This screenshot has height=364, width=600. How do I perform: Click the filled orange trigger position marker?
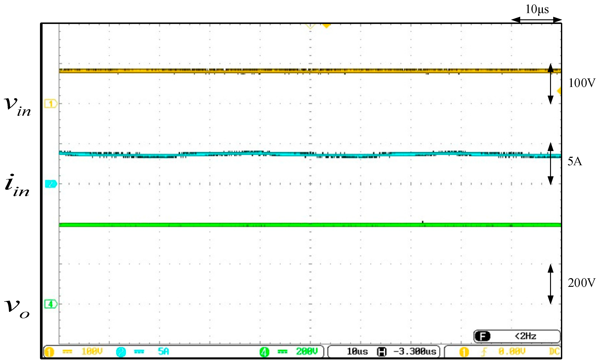(326, 26)
